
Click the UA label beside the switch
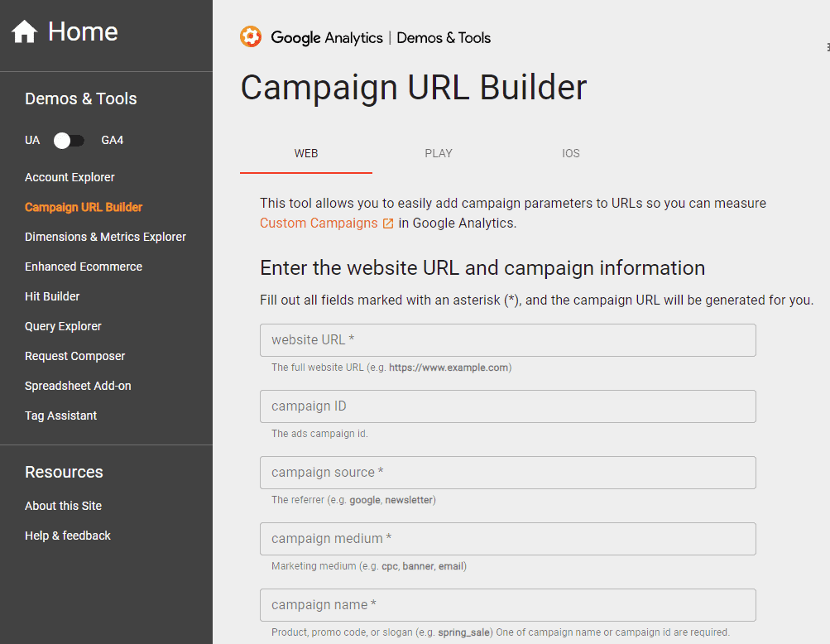(x=32, y=141)
